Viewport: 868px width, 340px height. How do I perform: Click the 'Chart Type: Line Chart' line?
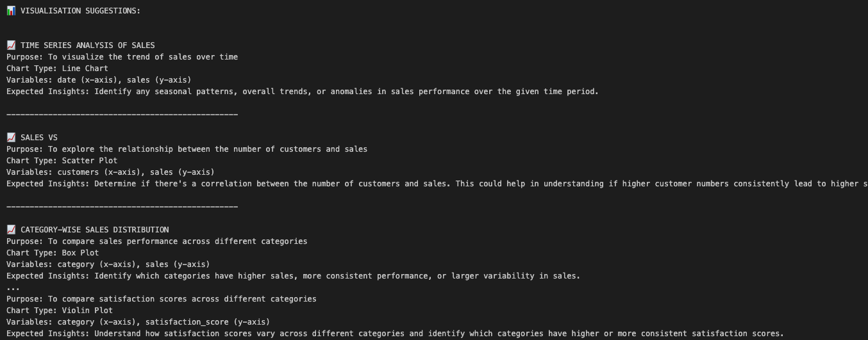pos(57,69)
